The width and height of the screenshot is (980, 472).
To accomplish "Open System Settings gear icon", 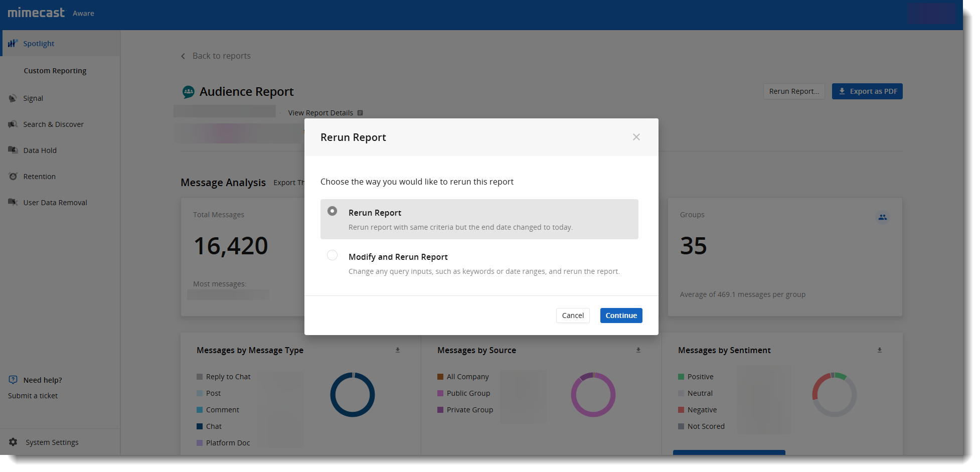I will click(13, 442).
